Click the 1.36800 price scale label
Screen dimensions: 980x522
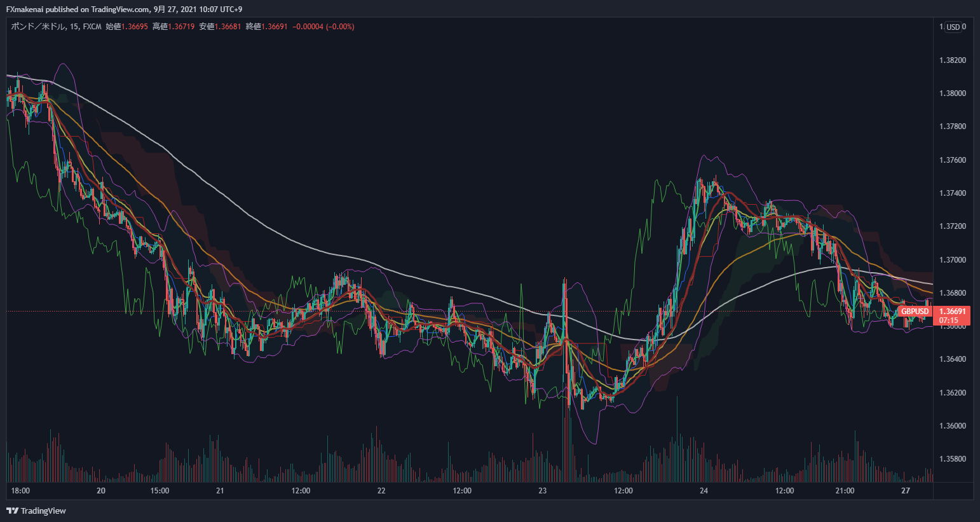[953, 293]
